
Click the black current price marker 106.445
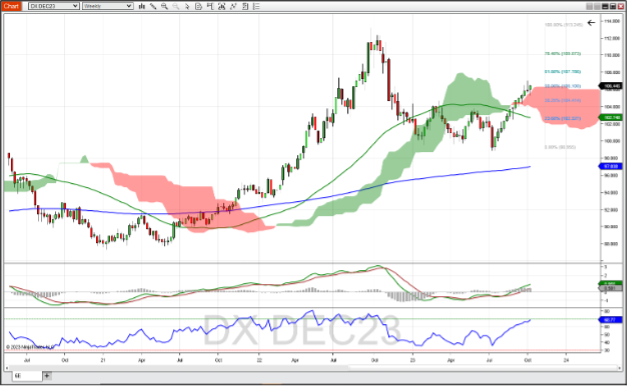(610, 86)
